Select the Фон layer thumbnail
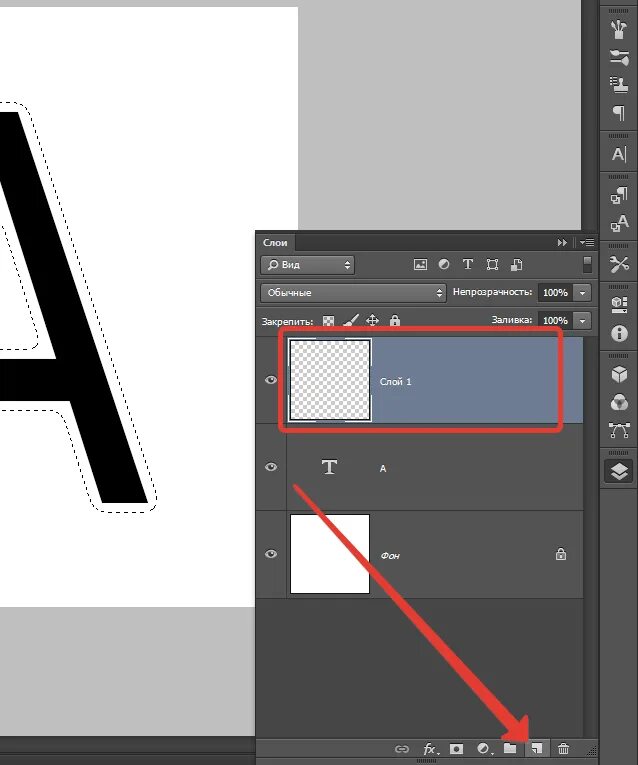The width and height of the screenshot is (638, 765). 330,554
